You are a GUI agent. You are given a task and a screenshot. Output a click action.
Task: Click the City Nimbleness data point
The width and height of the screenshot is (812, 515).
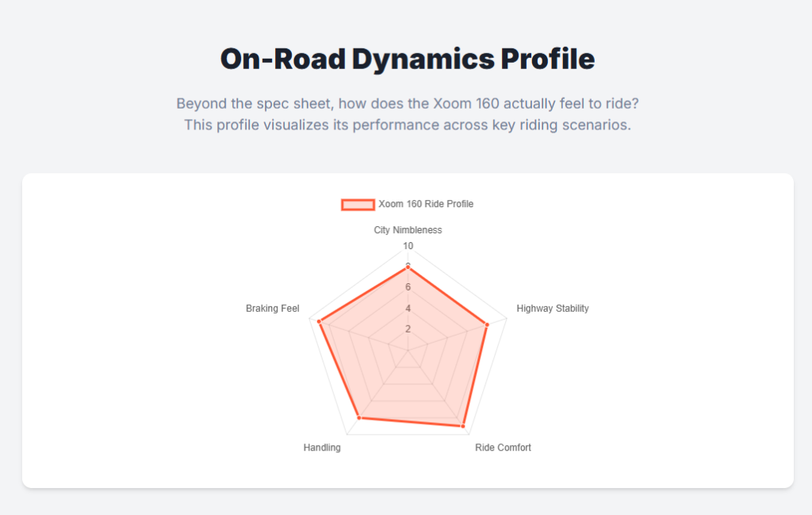408,267
